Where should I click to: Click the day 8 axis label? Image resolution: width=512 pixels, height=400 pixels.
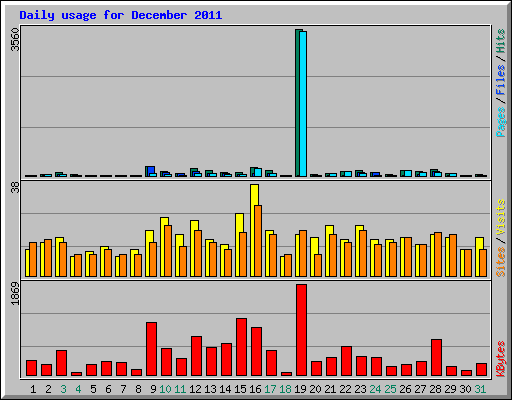[138, 389]
